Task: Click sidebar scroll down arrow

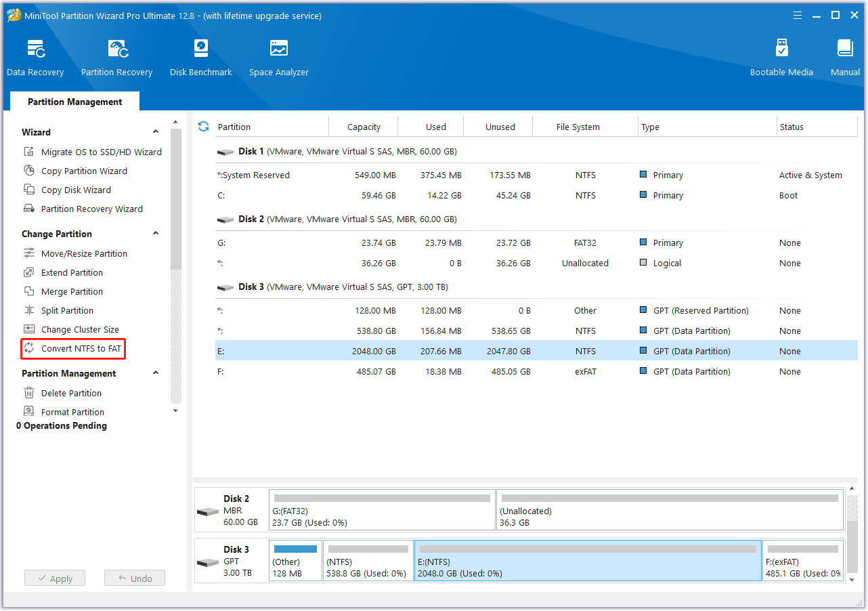Action: click(x=176, y=410)
